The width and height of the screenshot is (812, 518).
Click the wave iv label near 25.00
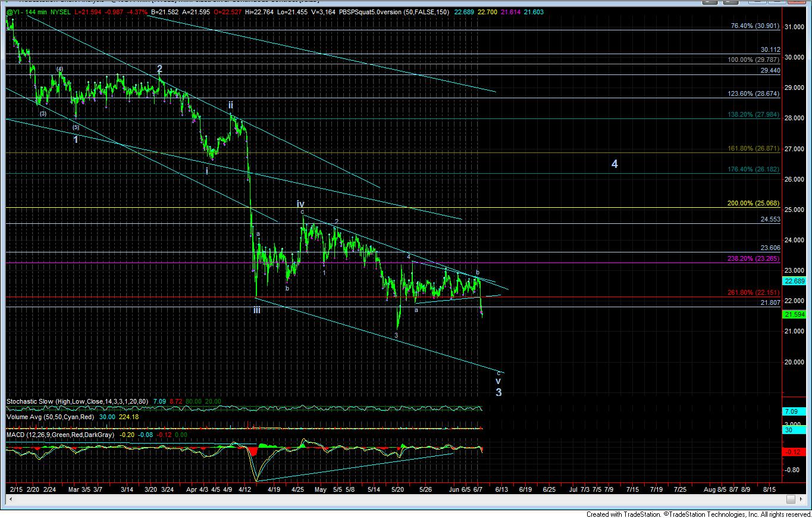[x=301, y=204]
